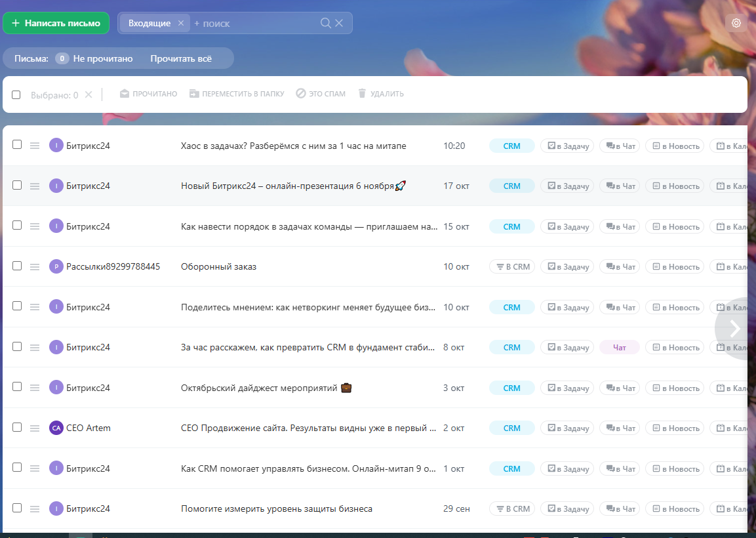The height and width of the screenshot is (538, 756).
Task: Click в Новость on the Поделитесь мнением row
Action: click(675, 307)
